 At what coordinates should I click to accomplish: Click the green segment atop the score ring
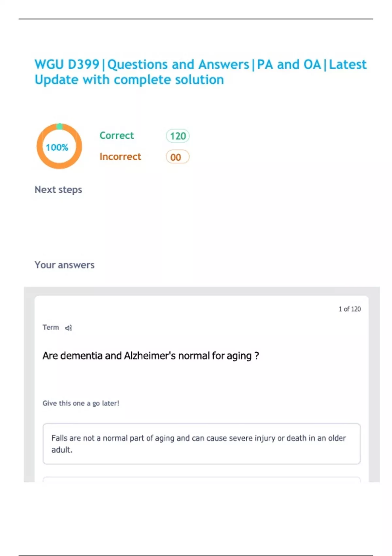pyautogui.click(x=59, y=126)
